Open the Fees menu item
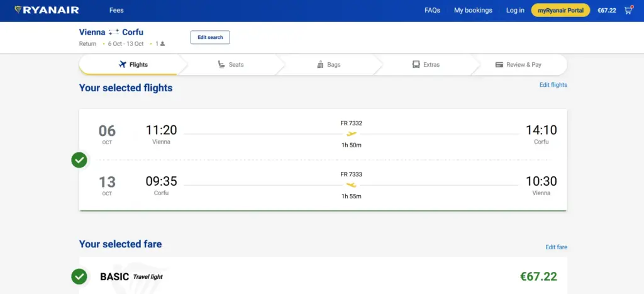This screenshot has width=644, height=294. [116, 10]
